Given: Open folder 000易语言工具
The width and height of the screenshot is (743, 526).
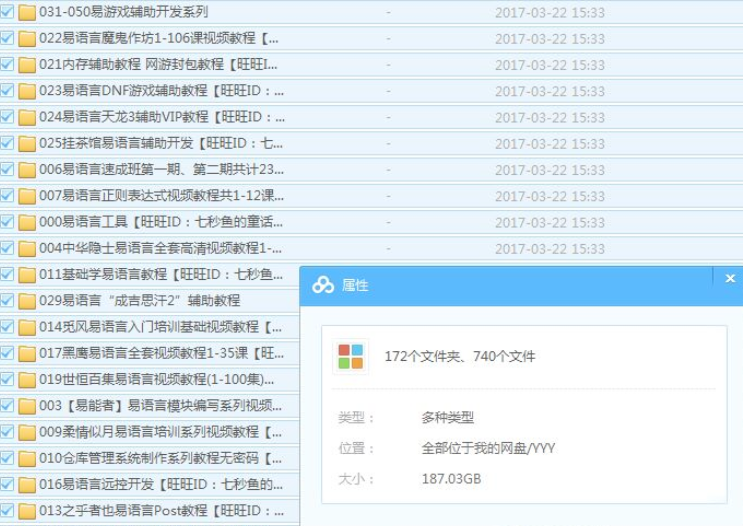Looking at the screenshot, I should 161,222.
